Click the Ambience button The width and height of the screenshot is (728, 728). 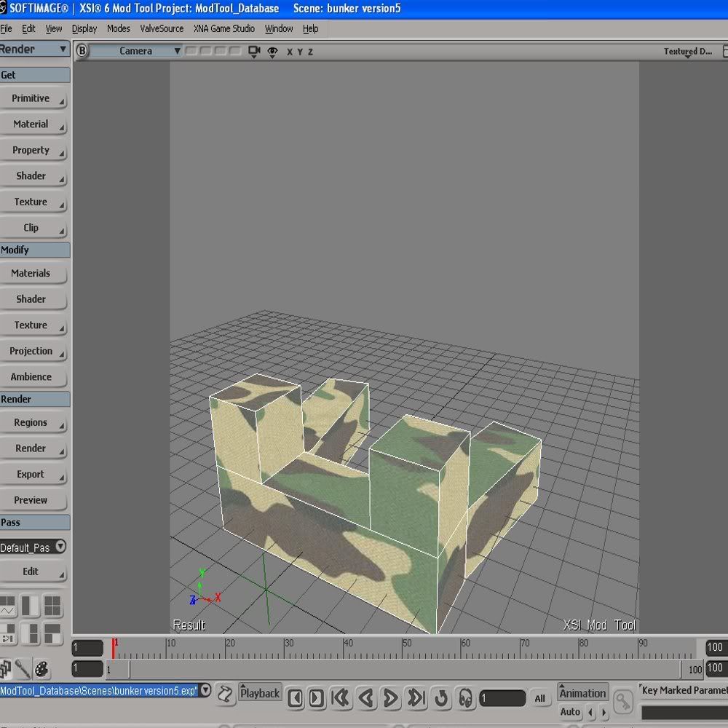[33, 377]
